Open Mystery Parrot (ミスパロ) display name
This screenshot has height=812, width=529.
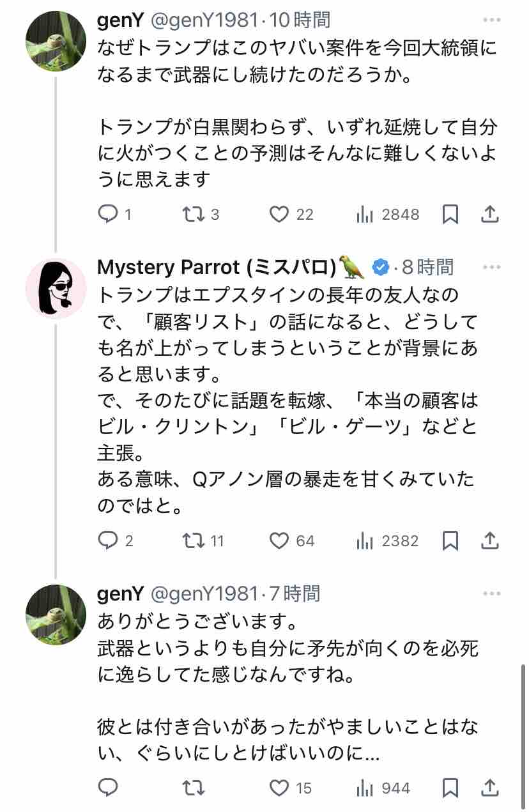216,268
